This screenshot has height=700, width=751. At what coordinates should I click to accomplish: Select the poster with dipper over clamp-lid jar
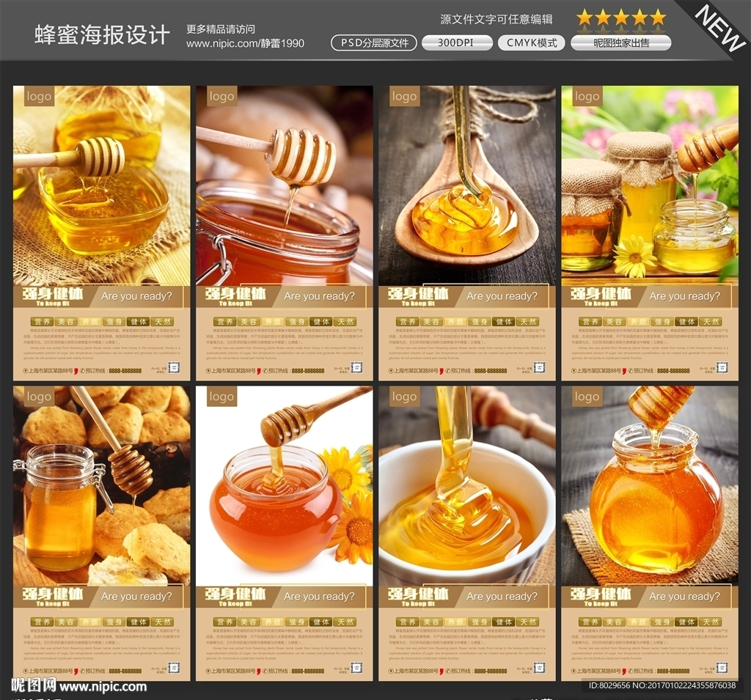coord(285,233)
